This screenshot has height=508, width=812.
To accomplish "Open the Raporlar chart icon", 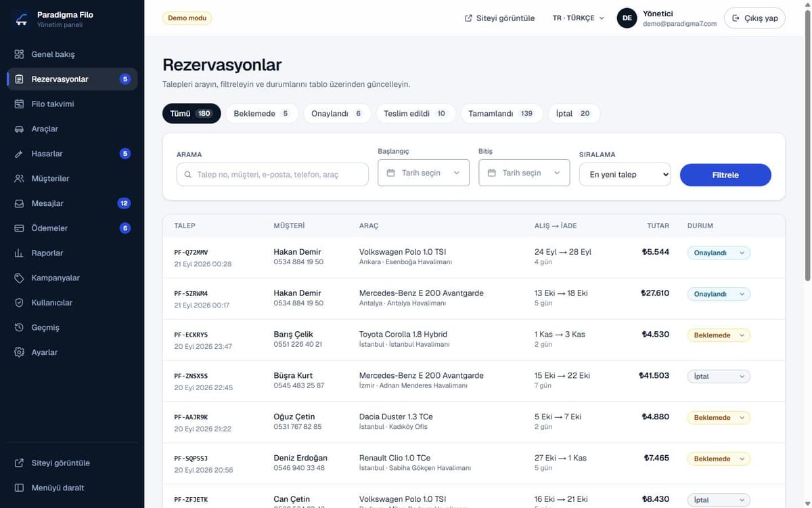I will 19,253.
